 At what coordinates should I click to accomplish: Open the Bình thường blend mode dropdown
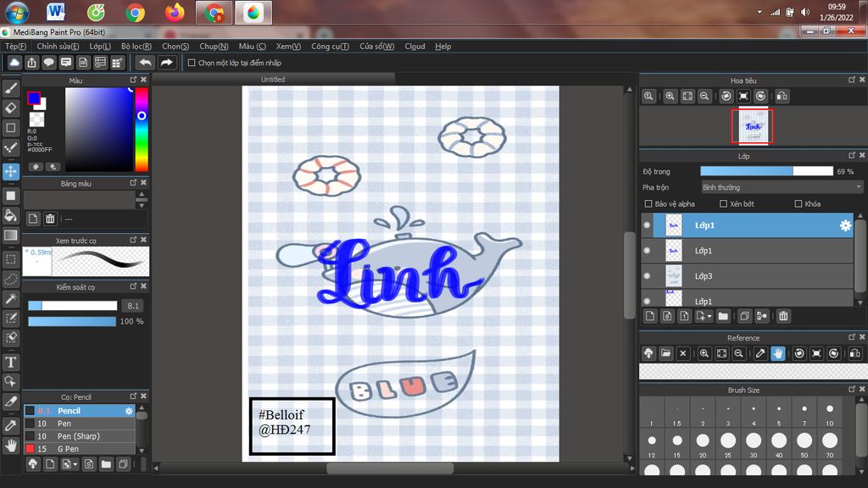pyautogui.click(x=782, y=187)
